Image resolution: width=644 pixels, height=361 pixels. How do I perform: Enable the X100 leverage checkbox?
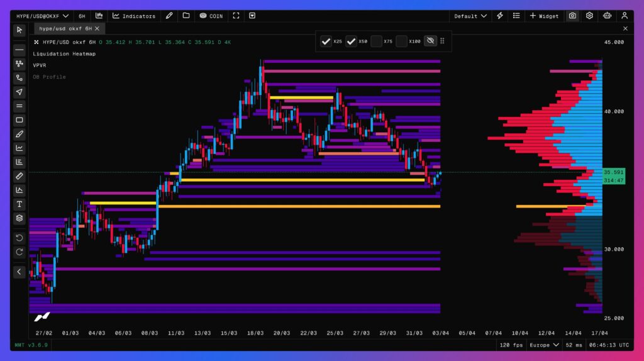[x=401, y=42]
